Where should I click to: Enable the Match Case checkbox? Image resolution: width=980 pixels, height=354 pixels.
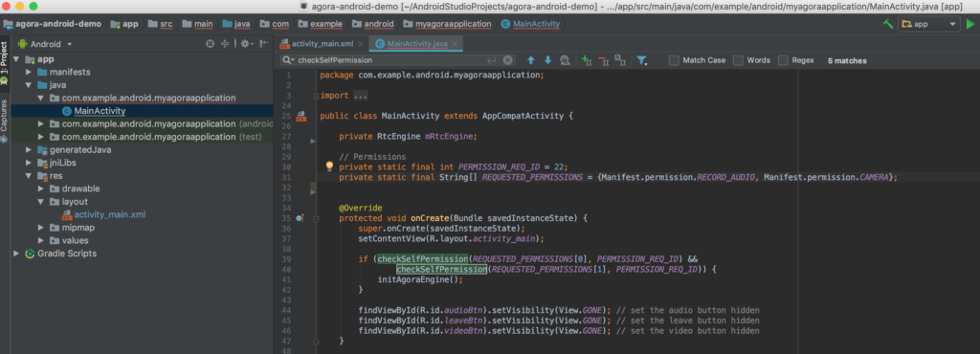674,60
